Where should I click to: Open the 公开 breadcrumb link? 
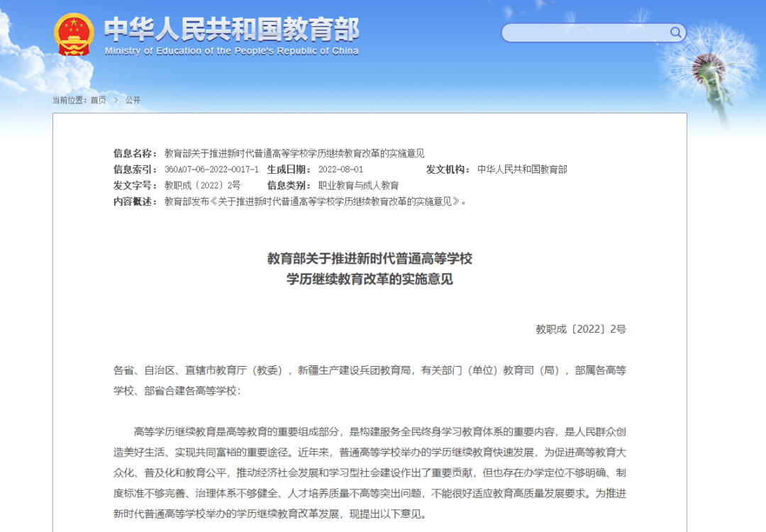click(x=133, y=100)
